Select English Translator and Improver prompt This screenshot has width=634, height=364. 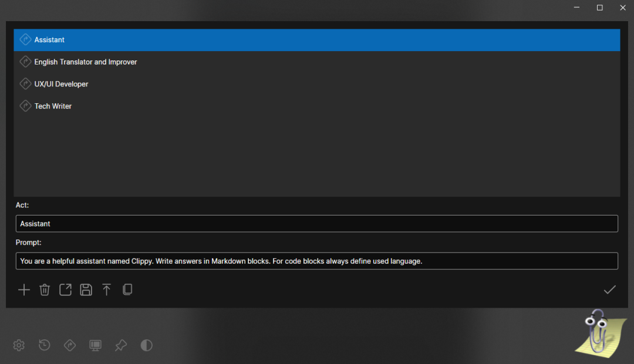pyautogui.click(x=316, y=62)
